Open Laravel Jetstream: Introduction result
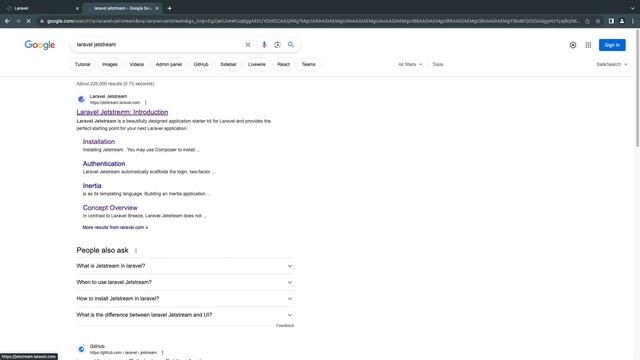Screen dimensions: 640x360 click(122, 112)
